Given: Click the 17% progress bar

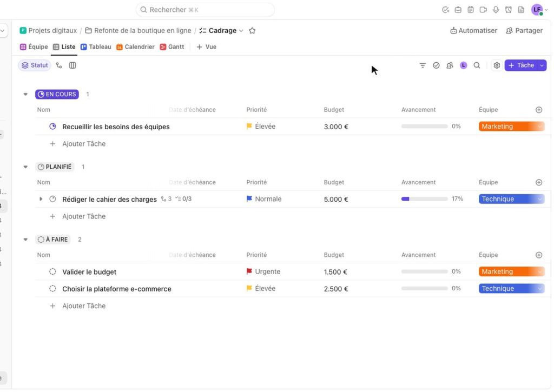Looking at the screenshot, I should coord(424,199).
